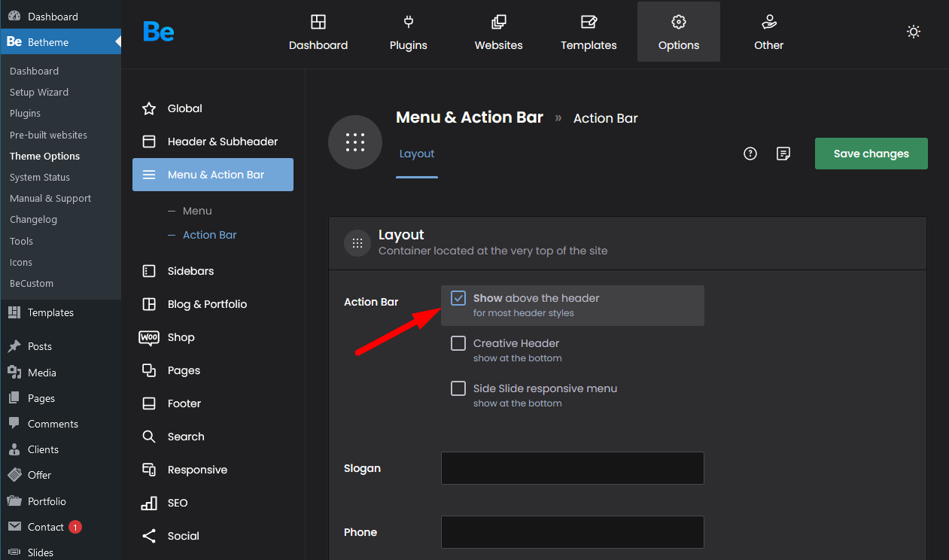Open Pages in the WordPress admin menu
949x560 pixels.
point(60,398)
